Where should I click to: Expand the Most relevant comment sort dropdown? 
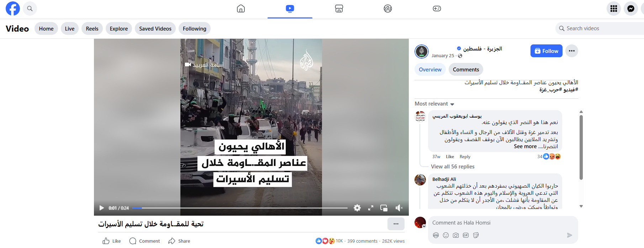434,104
